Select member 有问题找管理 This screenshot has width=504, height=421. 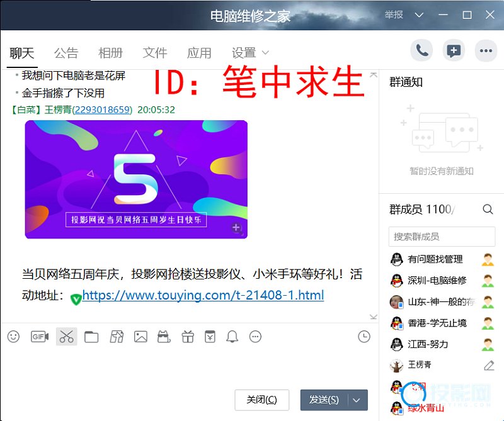pyautogui.click(x=435, y=259)
